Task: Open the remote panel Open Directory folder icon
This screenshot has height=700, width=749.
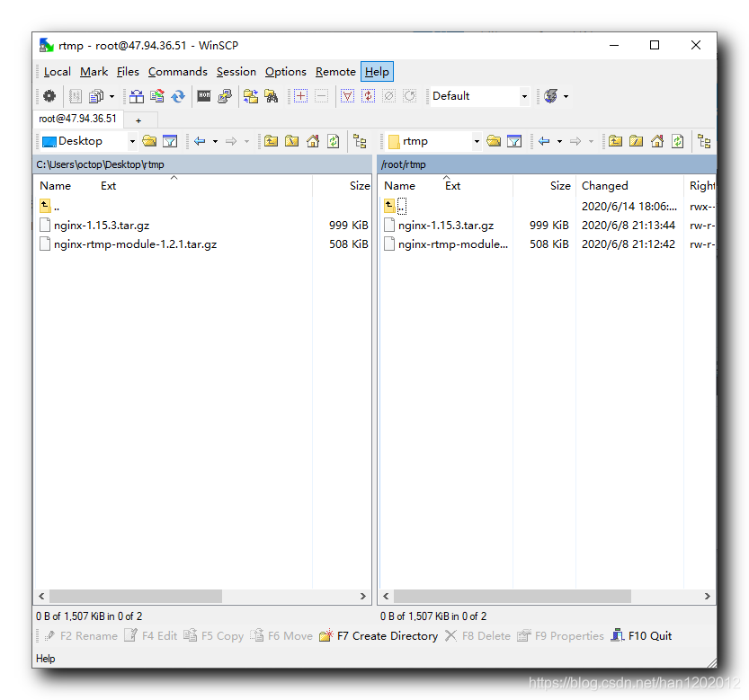Action: [x=494, y=141]
